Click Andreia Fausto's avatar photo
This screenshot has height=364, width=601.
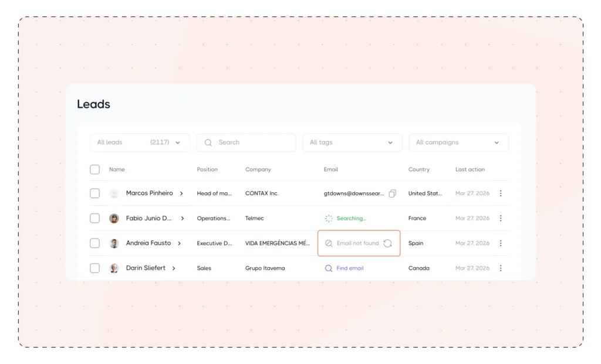pos(114,243)
